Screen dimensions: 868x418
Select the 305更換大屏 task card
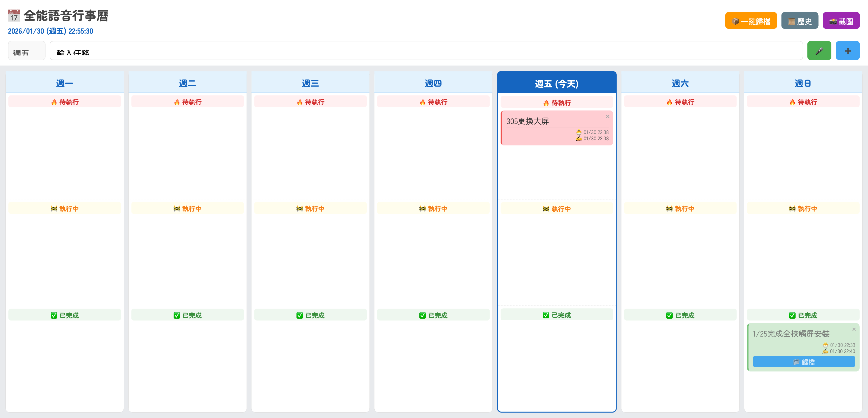(557, 128)
